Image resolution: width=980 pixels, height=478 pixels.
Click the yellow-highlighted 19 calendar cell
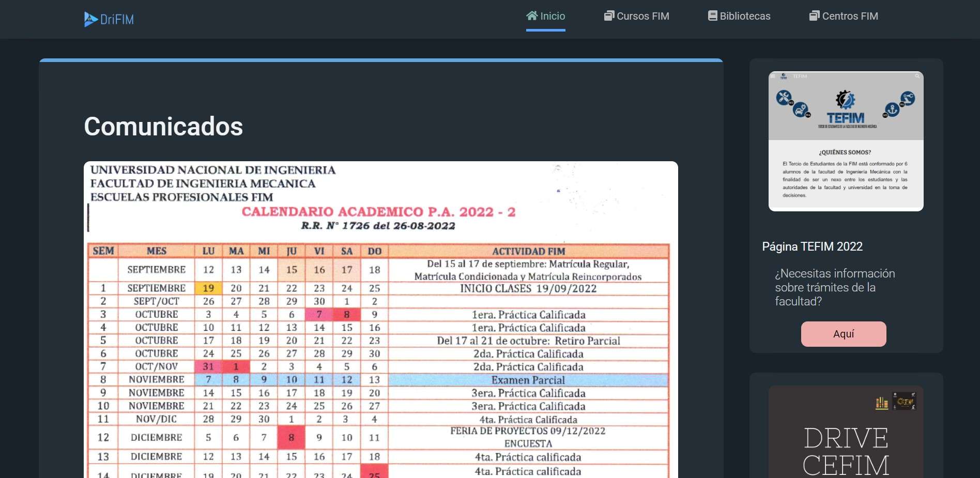pos(208,288)
